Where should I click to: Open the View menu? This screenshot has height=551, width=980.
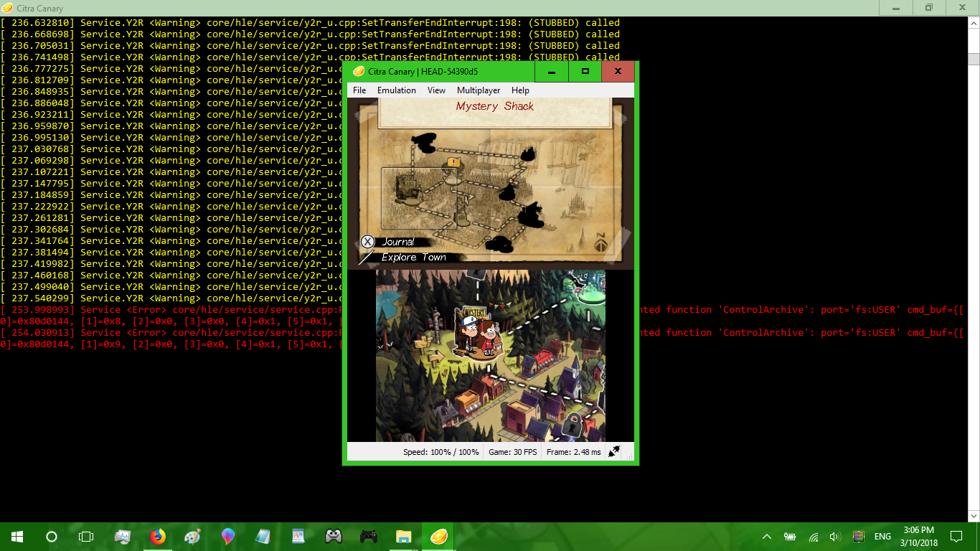tap(436, 90)
